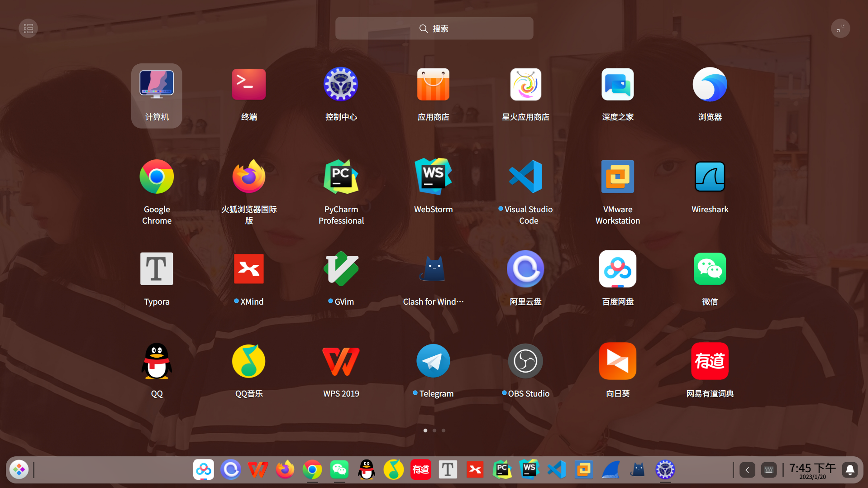Open Youdao dictionary from the dock
The width and height of the screenshot is (868, 488).
(x=421, y=470)
